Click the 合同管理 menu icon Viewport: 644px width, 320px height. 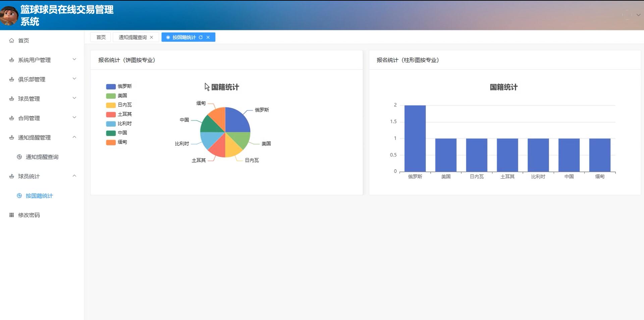coord(11,118)
